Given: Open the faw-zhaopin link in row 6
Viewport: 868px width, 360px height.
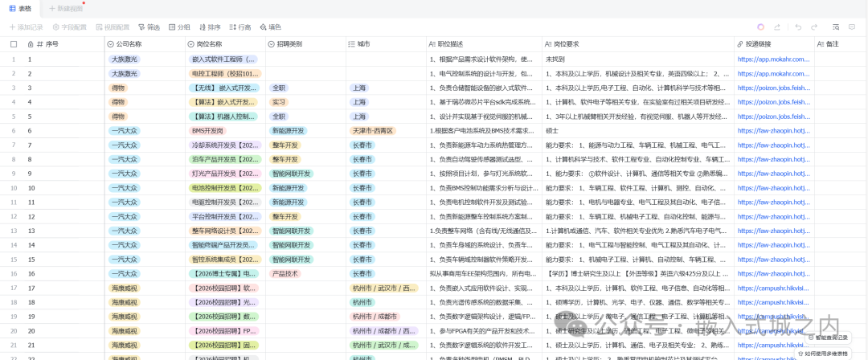Looking at the screenshot, I should point(773,131).
